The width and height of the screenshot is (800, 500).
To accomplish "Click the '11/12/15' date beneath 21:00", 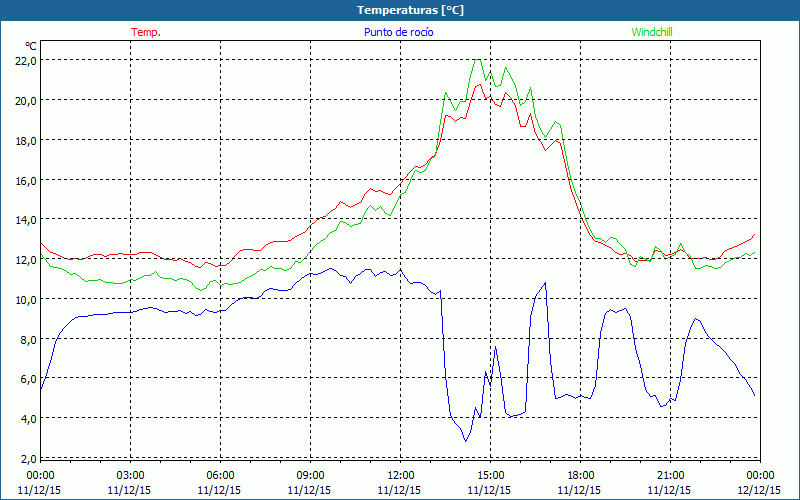I will click(669, 490).
